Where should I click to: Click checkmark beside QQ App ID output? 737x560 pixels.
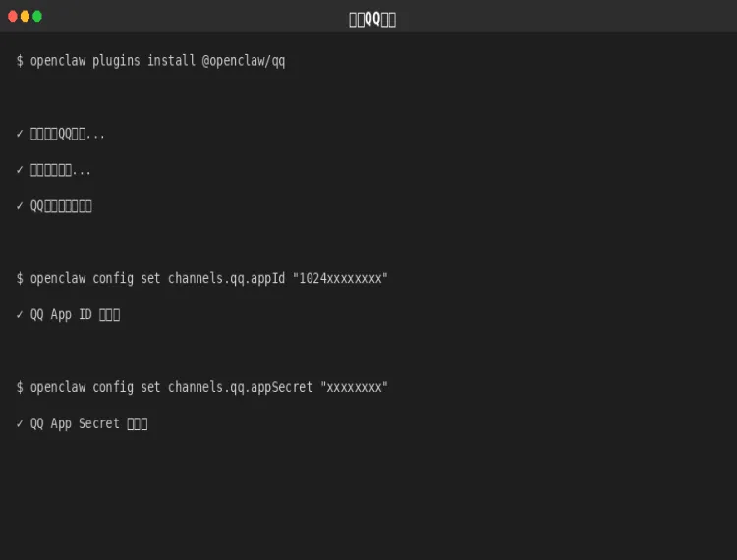point(20,315)
